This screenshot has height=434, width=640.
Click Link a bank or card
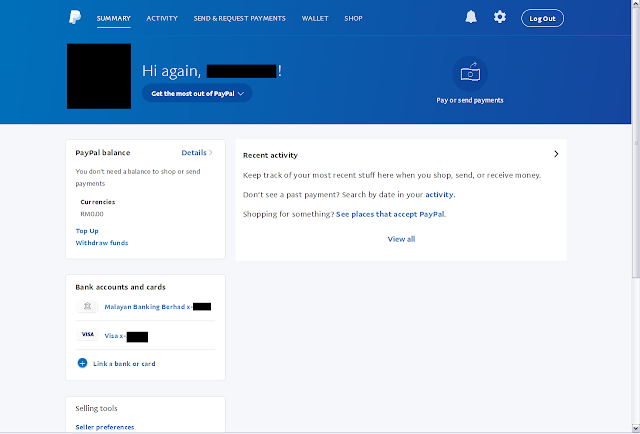point(124,363)
